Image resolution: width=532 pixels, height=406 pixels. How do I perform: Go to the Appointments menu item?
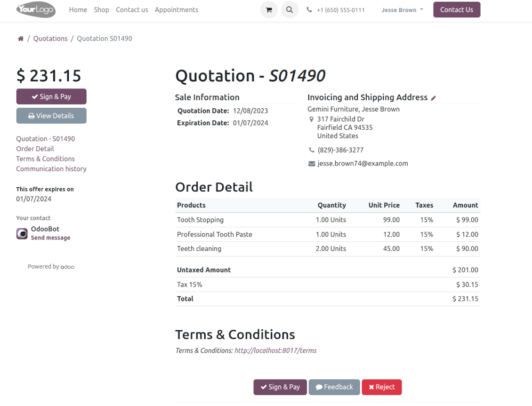(x=176, y=10)
